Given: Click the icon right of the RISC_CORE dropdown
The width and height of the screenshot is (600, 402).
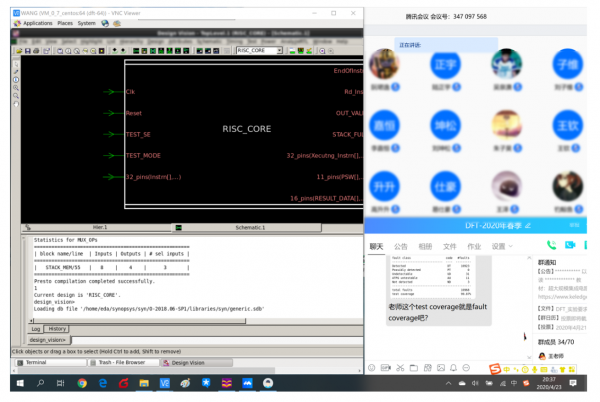Looking at the screenshot, I should pos(292,50).
